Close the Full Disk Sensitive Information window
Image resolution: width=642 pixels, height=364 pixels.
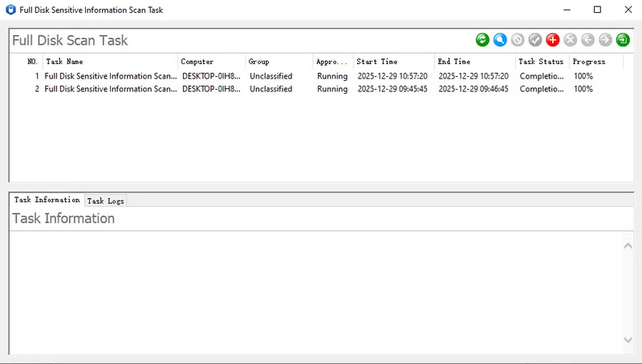(x=628, y=10)
